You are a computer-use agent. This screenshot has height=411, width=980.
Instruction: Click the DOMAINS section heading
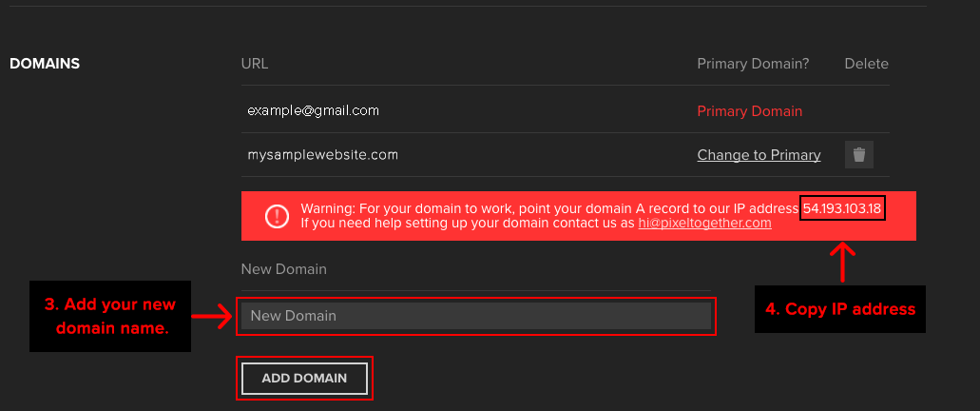point(45,64)
